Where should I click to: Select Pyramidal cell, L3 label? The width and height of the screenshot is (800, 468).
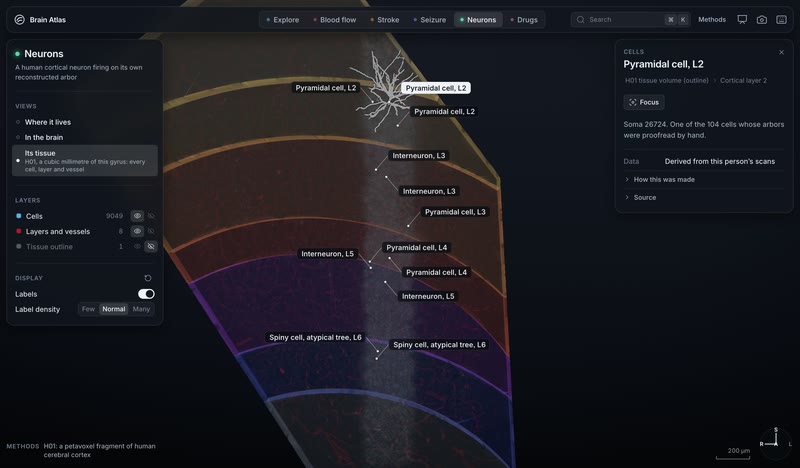click(x=455, y=212)
